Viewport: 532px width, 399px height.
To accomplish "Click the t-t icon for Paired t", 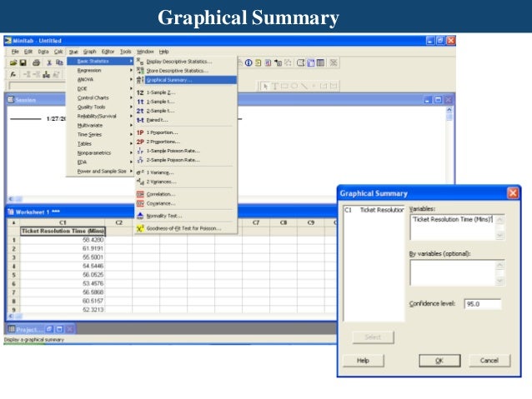I will coord(140,120).
